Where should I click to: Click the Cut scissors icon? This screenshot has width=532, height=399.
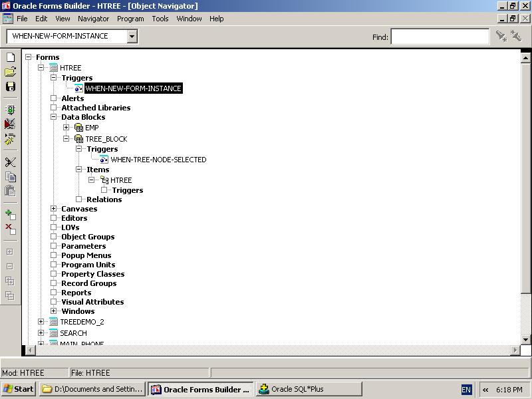click(10, 162)
